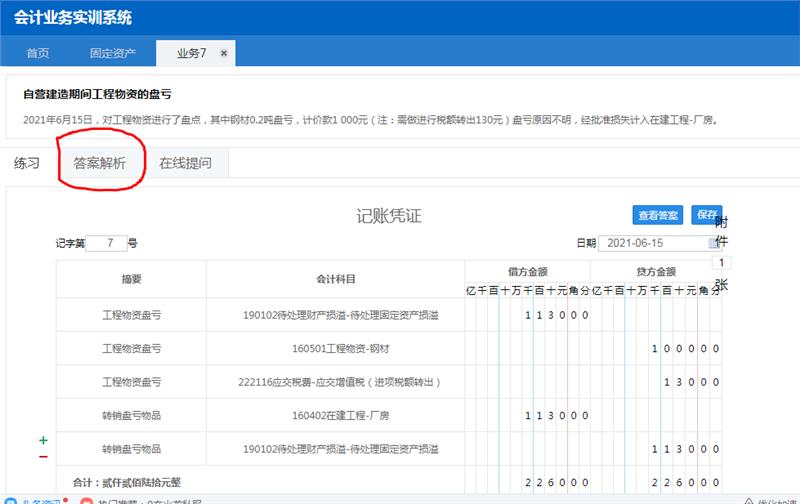Click the 160402在建工程-厂房 account cell
The height and width of the screenshot is (504, 800).
click(335, 415)
